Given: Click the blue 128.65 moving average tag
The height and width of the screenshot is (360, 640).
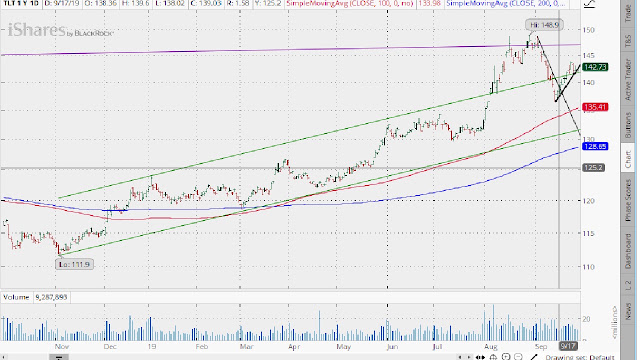Looking at the screenshot, I should coord(595,146).
